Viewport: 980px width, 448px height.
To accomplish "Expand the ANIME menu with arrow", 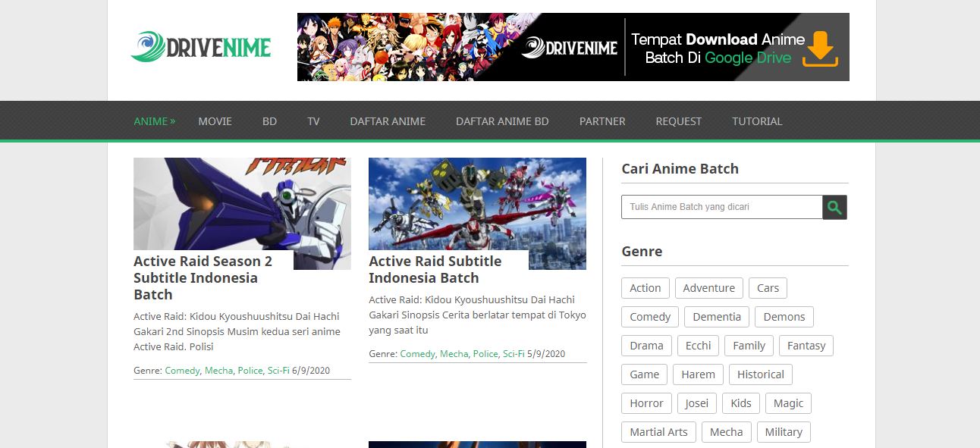I will [x=154, y=121].
